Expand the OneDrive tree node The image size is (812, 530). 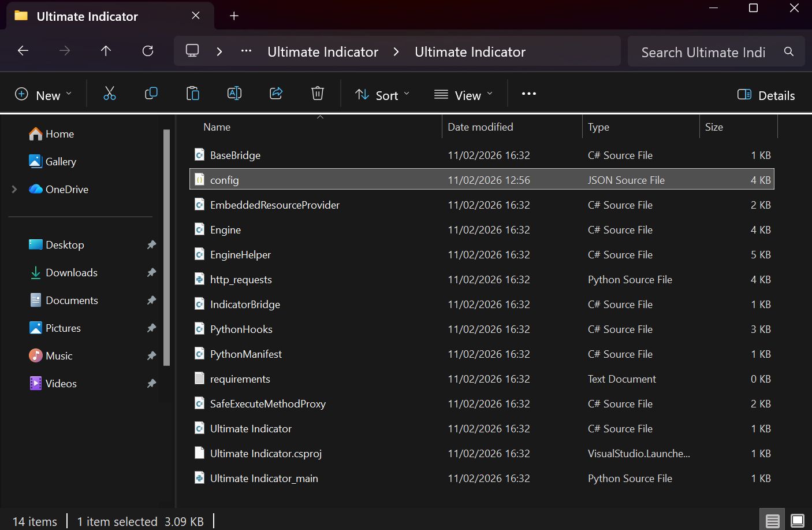14,190
